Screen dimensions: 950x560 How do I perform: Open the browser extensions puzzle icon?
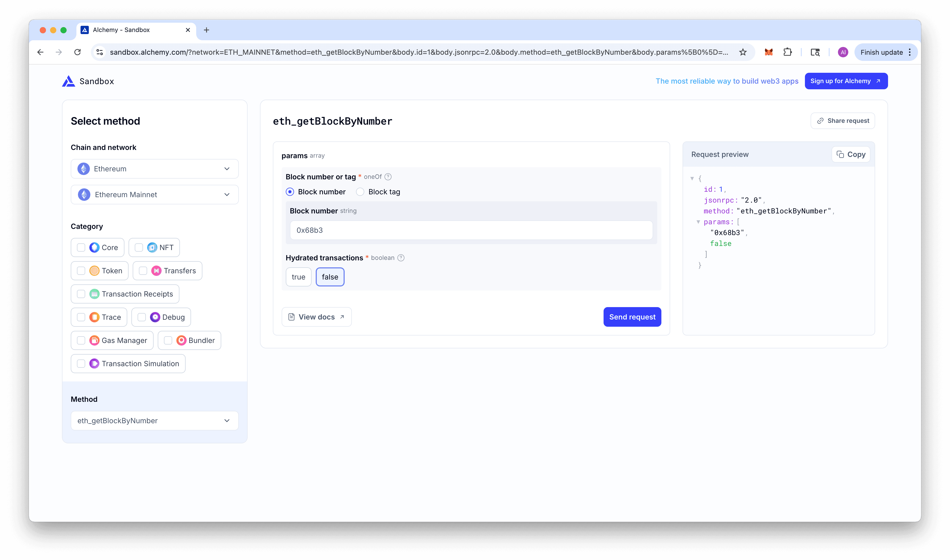[x=787, y=52]
